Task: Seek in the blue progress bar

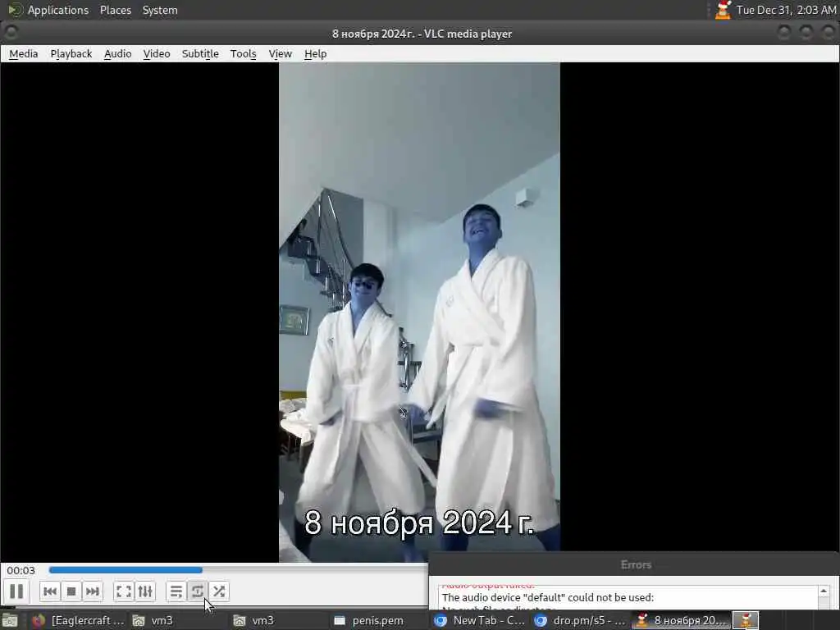Action: [x=126, y=570]
